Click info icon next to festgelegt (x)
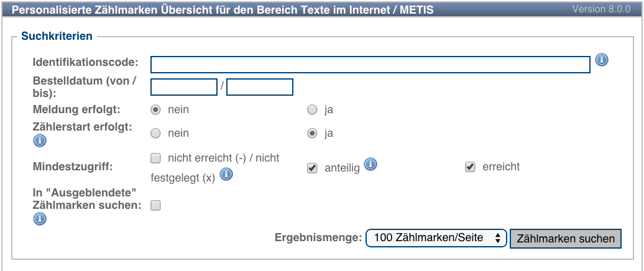This screenshot has height=271, width=644. pos(226,175)
